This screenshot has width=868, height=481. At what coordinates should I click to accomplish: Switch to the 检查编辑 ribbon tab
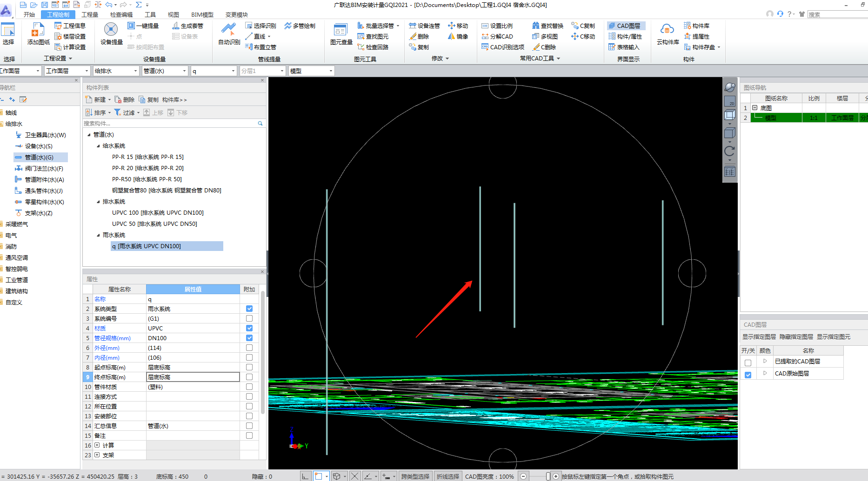click(121, 14)
